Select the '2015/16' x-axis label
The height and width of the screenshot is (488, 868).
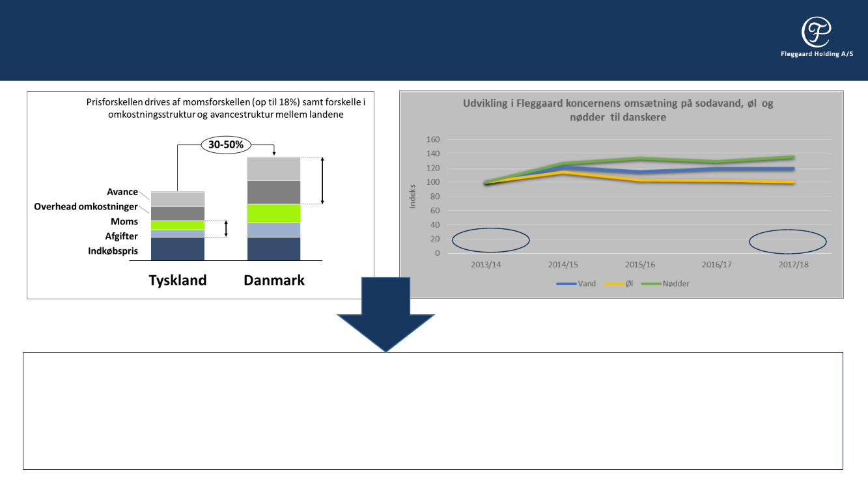click(639, 265)
